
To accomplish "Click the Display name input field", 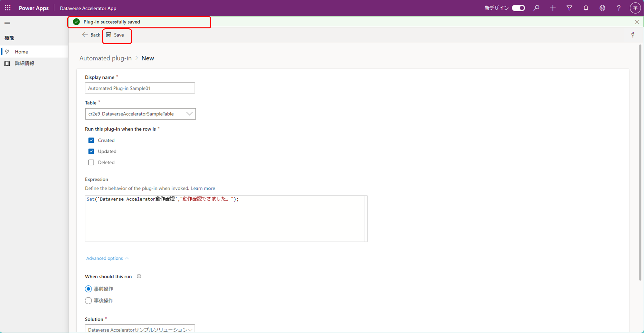I will click(x=140, y=88).
